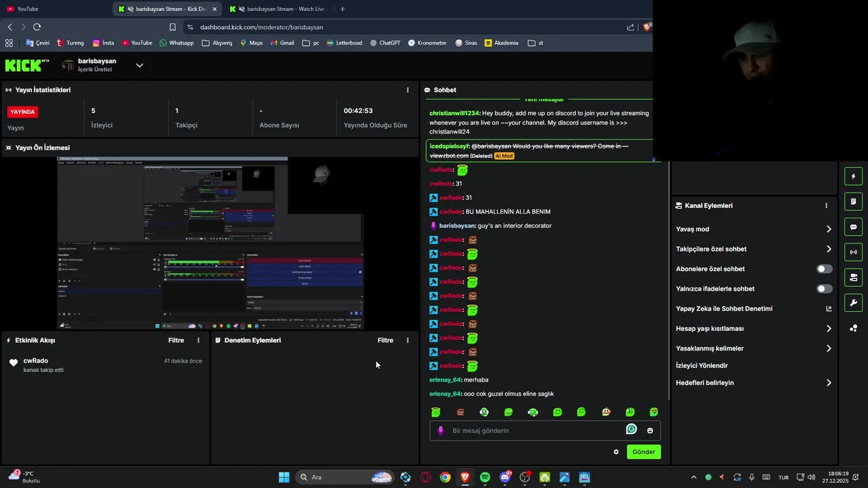
Task: Open the emoji picker in message box
Action: click(650, 430)
